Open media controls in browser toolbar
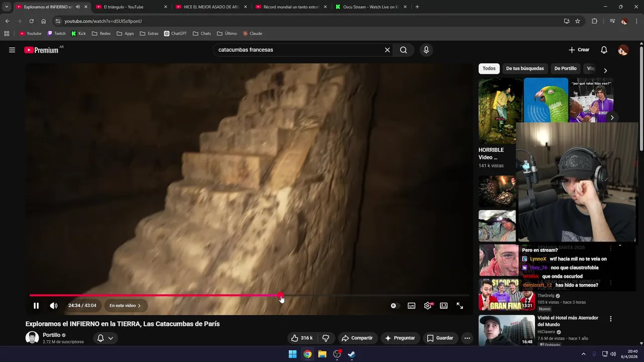This screenshot has width=644, height=362. tap(612, 21)
